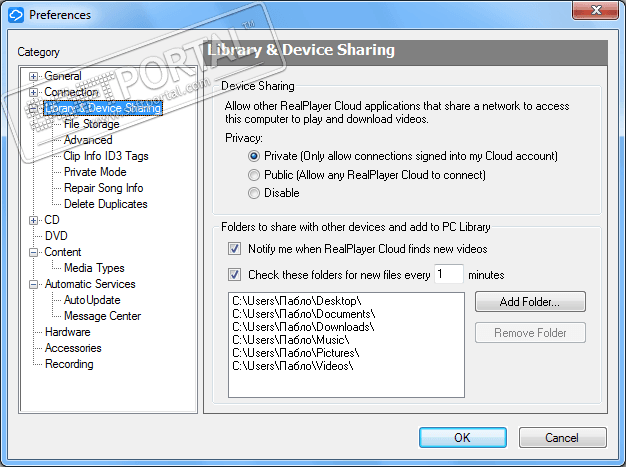Expand the General category node
The height and width of the screenshot is (467, 626).
tap(34, 76)
